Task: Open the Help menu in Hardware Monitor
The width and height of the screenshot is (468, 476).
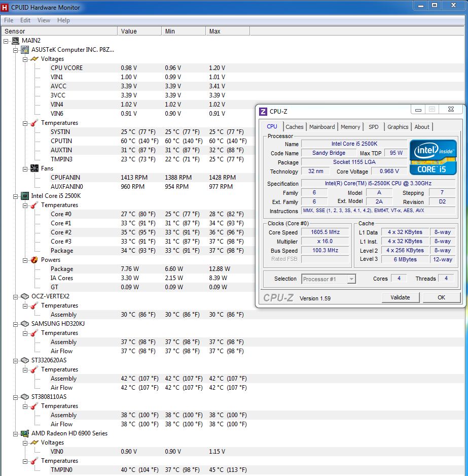Action: [63, 20]
